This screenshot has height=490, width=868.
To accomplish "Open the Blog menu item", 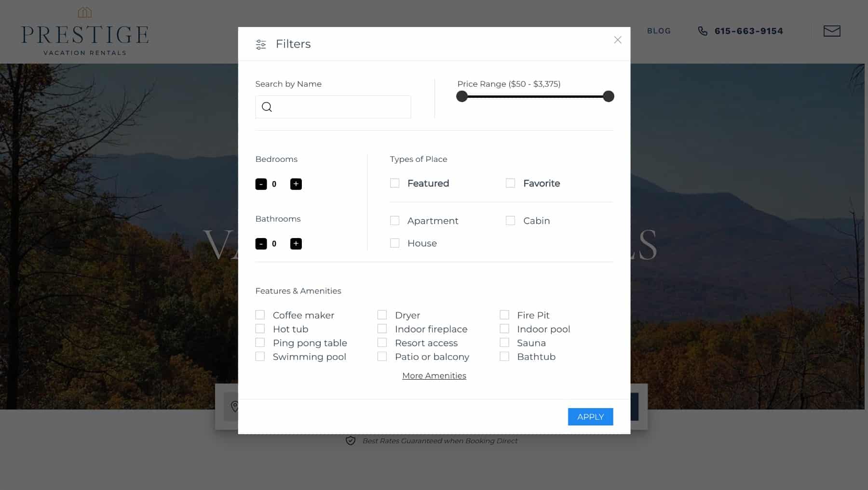I will tap(659, 31).
